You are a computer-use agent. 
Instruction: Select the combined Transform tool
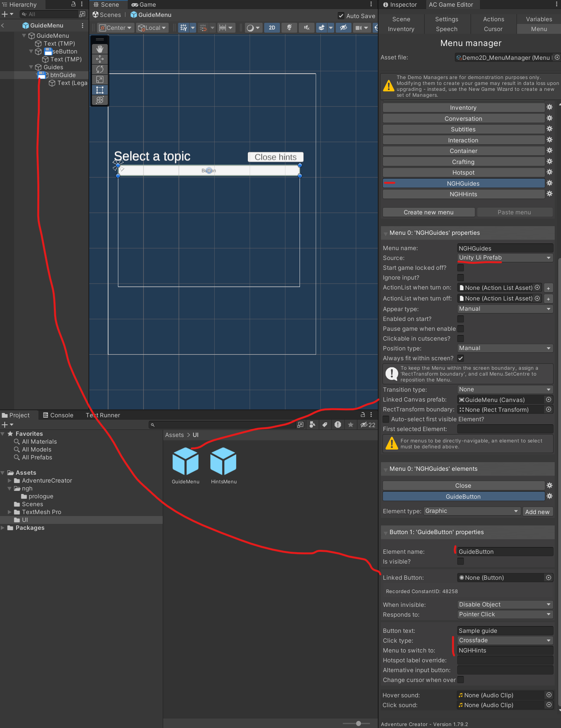coord(100,100)
